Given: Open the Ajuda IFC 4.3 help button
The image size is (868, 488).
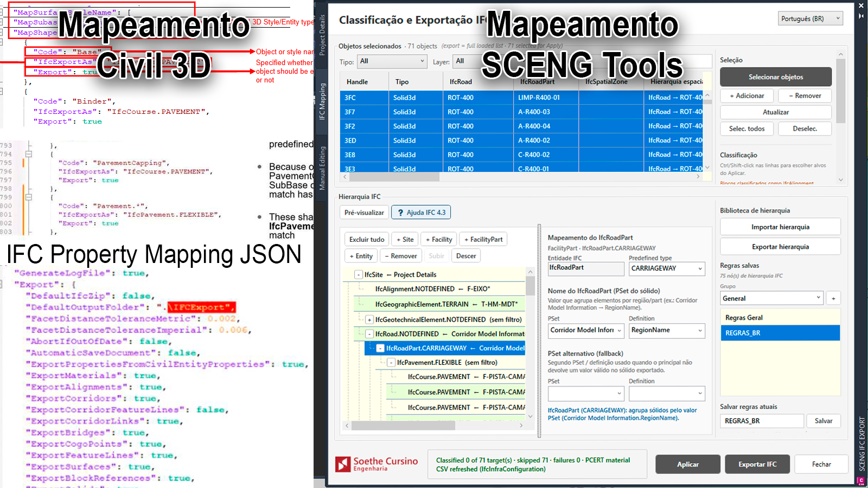Looking at the screenshot, I should click(421, 213).
